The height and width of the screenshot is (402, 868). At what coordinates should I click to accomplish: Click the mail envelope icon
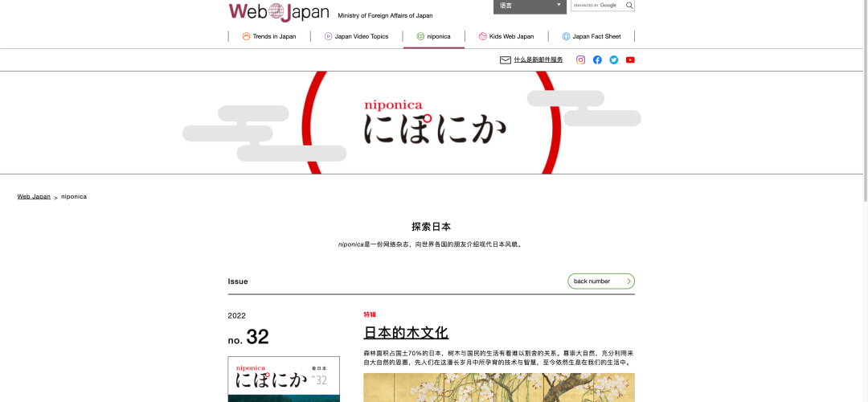pos(505,59)
